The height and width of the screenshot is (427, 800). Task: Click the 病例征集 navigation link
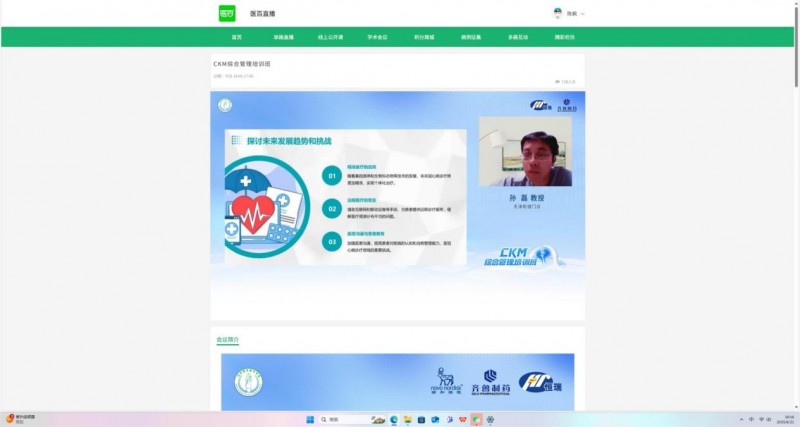point(471,37)
